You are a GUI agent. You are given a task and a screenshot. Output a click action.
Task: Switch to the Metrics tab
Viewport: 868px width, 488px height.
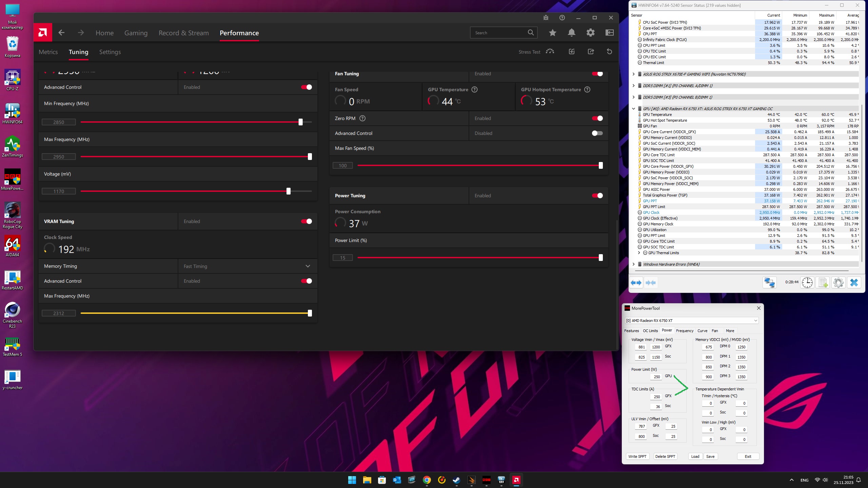pos(48,52)
